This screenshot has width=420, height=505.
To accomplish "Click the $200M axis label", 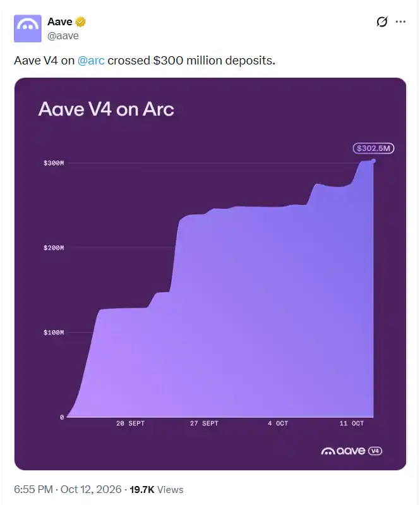I will point(54,248).
